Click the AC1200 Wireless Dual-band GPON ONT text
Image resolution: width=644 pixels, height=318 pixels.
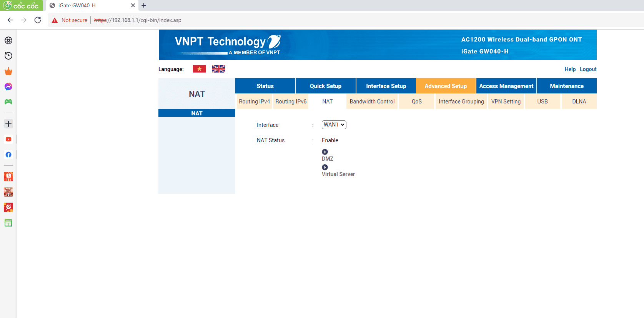[x=522, y=39]
